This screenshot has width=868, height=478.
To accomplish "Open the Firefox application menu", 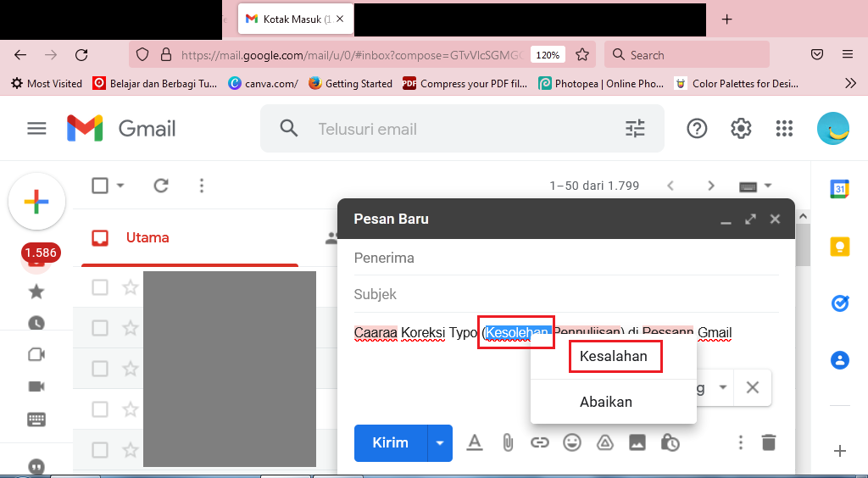I will 848,54.
